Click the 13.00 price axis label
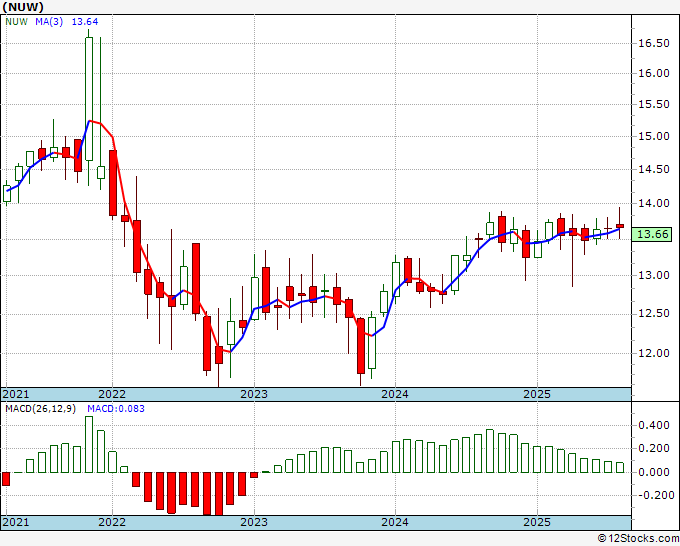680x546 pixels. tap(654, 275)
